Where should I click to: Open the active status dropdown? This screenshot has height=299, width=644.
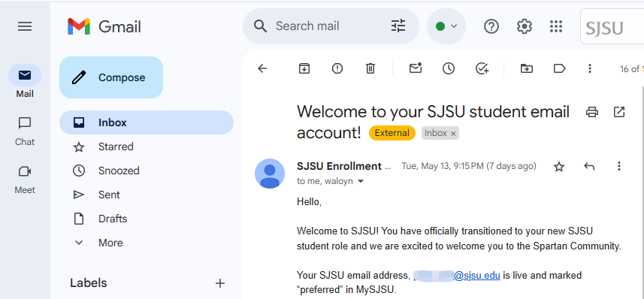446,26
